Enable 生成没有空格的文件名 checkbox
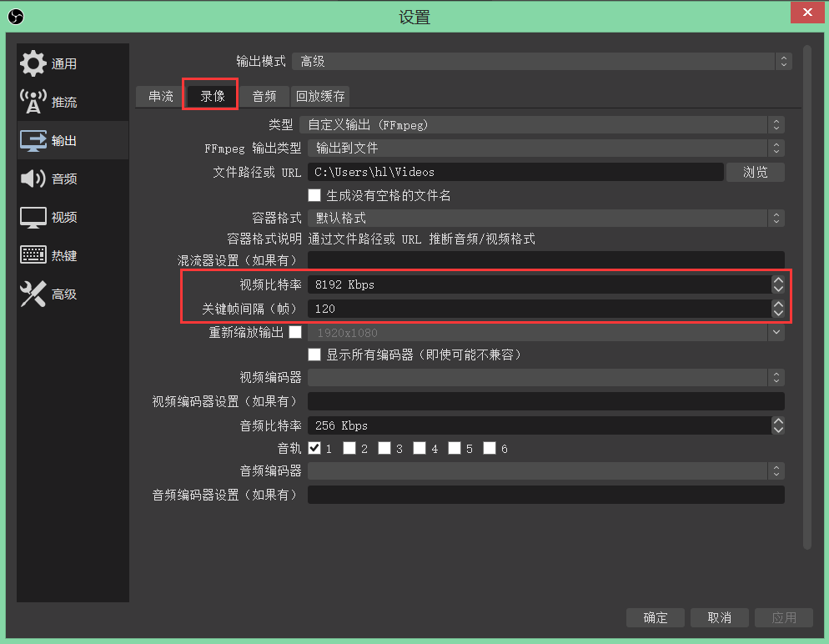The image size is (829, 644). (x=314, y=195)
